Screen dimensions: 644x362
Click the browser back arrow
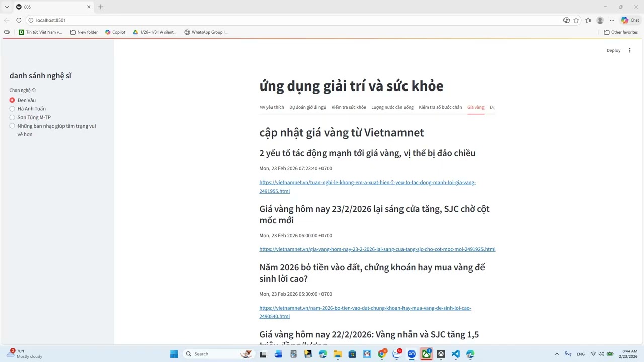[x=7, y=20]
